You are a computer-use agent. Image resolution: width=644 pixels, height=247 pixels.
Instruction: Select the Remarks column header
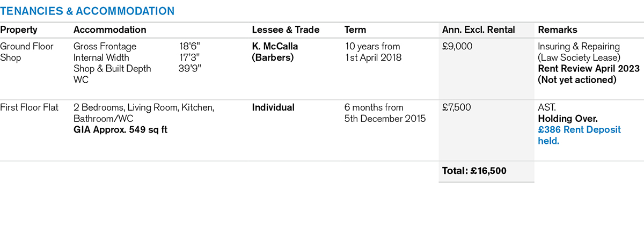coord(558,30)
